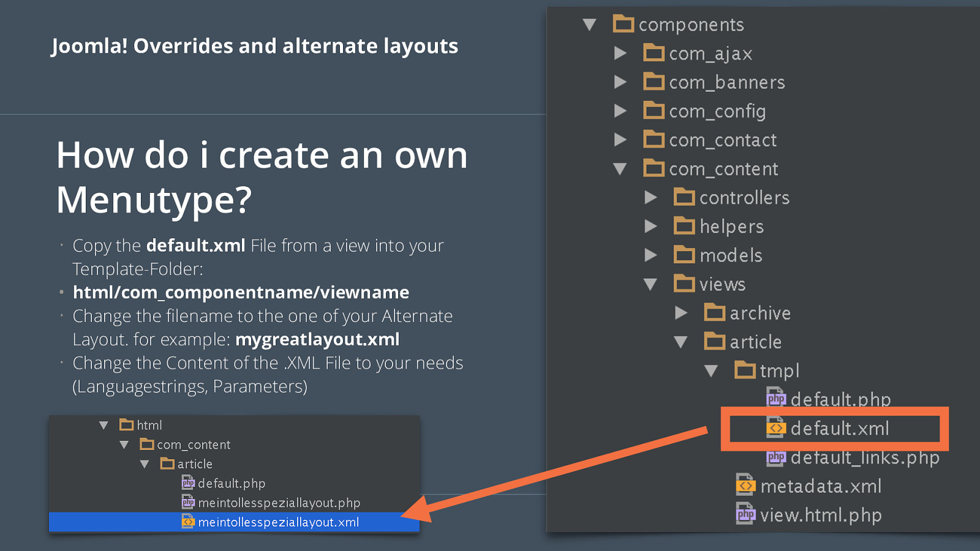Collapse the com_content arrow in components tree

click(x=620, y=169)
